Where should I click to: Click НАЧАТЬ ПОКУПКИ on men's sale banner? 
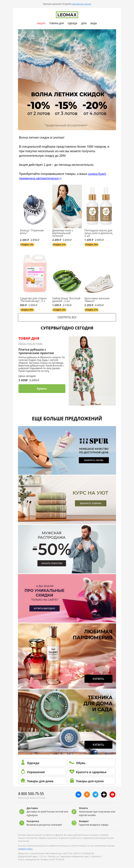coord(51,563)
